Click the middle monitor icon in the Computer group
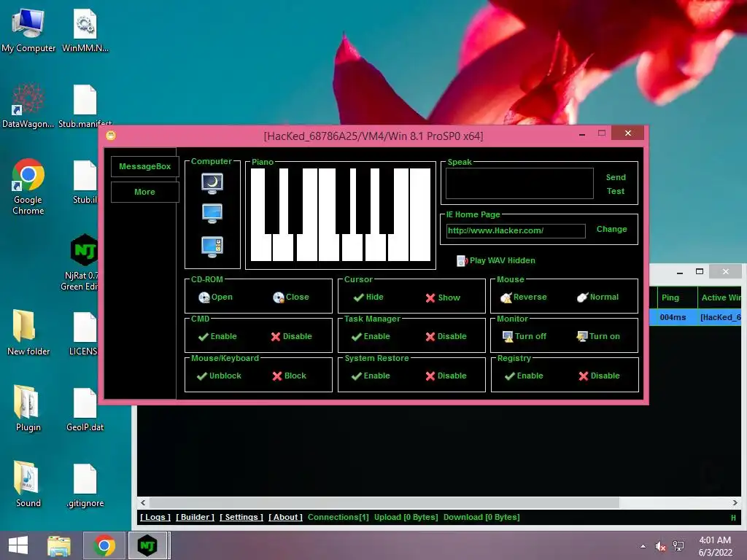 click(x=212, y=214)
